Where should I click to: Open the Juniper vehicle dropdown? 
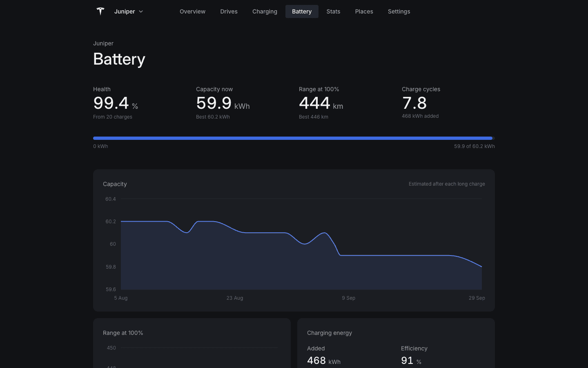(129, 11)
